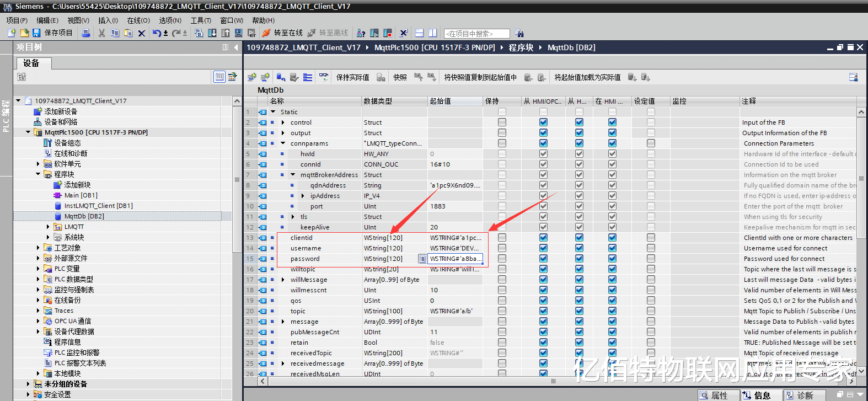Toggle 保持 checkbox for control row

(x=502, y=122)
